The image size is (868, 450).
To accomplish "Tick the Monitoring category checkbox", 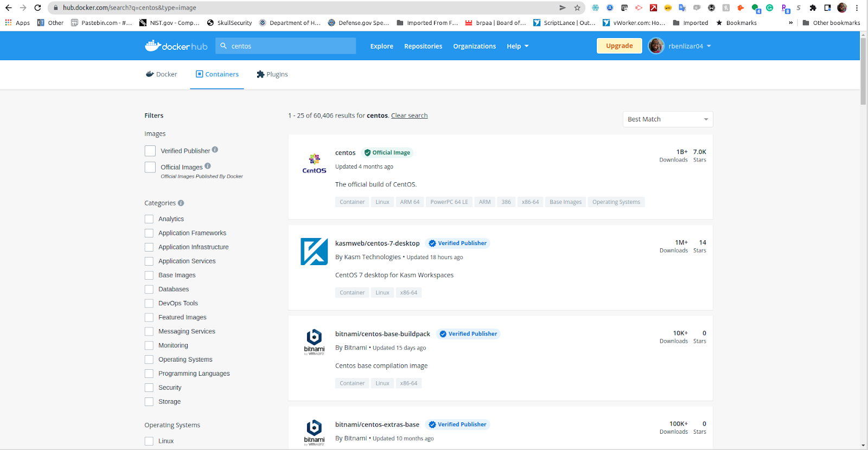I will [x=149, y=345].
